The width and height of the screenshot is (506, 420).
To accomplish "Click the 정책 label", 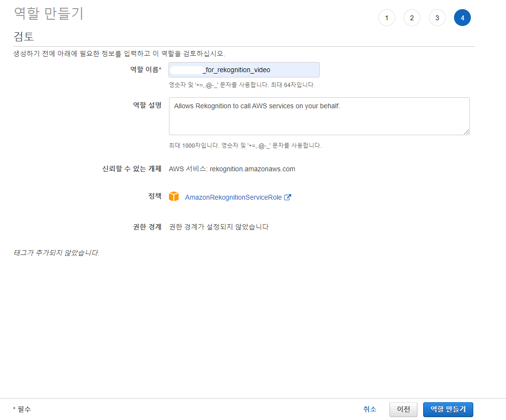I will click(155, 196).
